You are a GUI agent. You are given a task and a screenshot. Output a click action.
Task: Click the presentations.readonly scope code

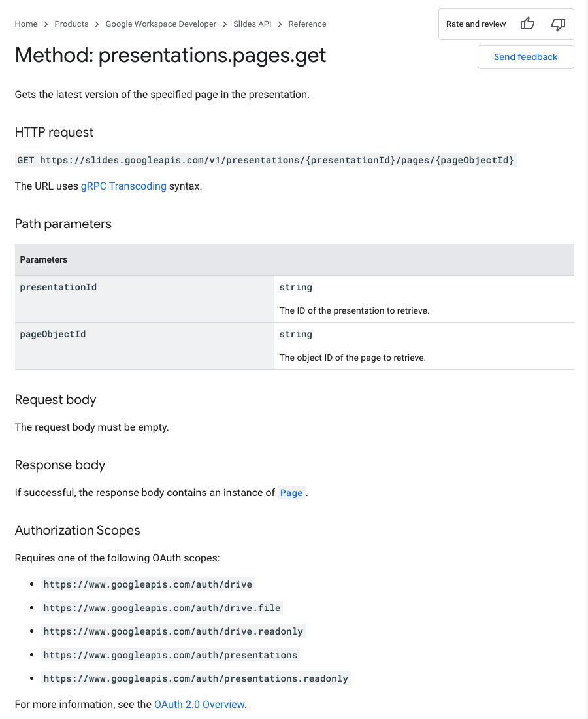coord(196,678)
